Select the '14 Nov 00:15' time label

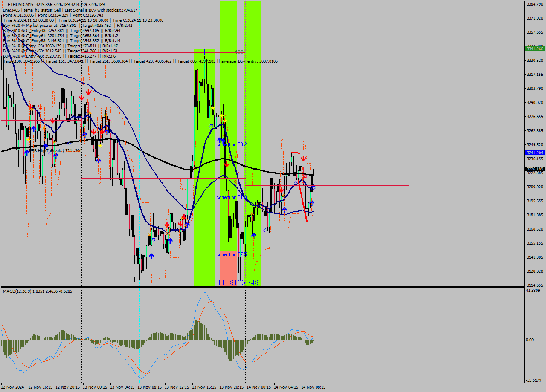coord(258,387)
